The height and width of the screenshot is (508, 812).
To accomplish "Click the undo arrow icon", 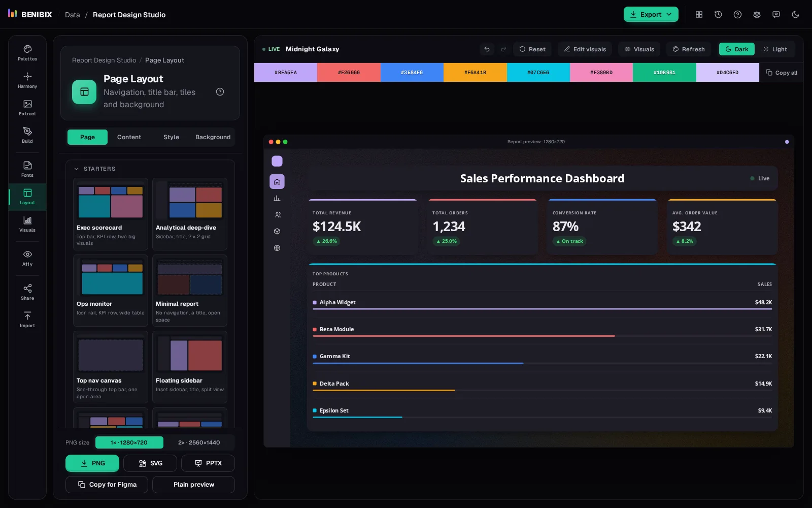I will (x=487, y=49).
